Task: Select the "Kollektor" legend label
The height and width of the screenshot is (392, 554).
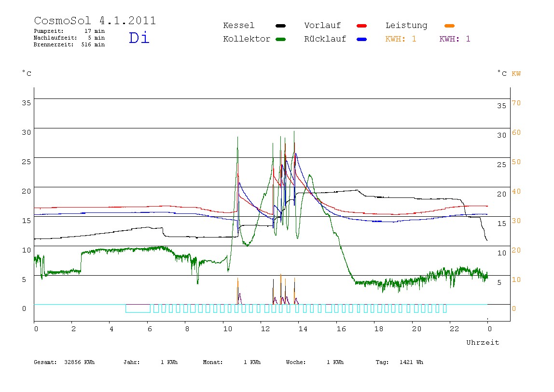Action: [247, 39]
